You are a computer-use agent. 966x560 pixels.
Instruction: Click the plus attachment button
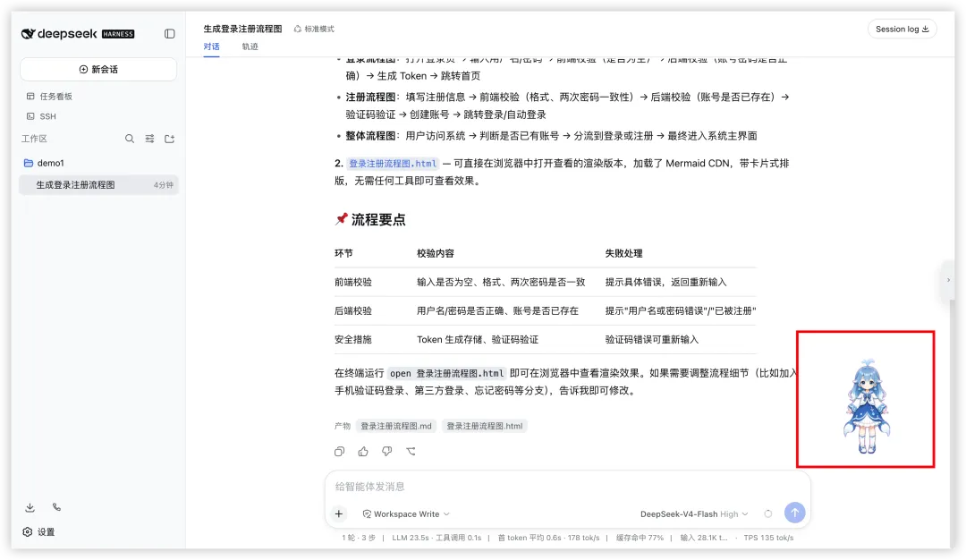tap(339, 513)
